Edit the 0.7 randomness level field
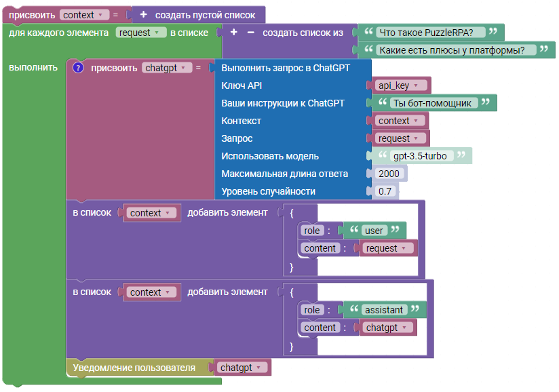The image size is (559, 392). 385,191
